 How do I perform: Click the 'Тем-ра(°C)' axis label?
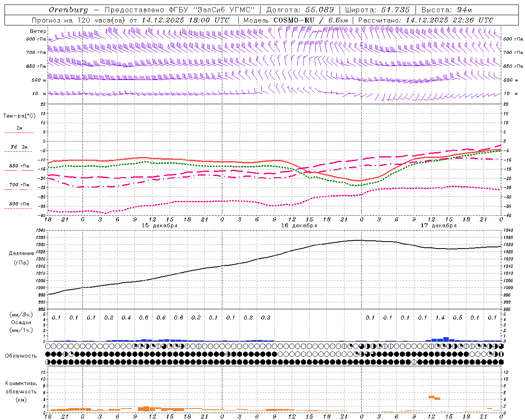pos(19,116)
